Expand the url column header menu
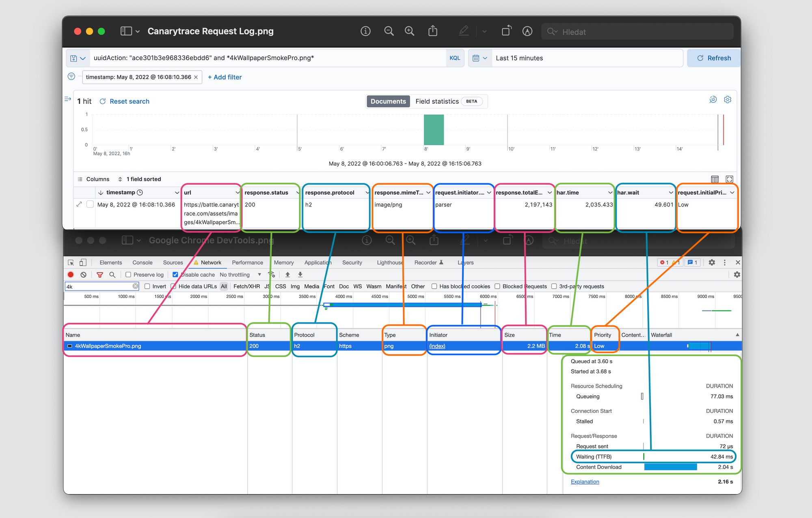 point(238,193)
